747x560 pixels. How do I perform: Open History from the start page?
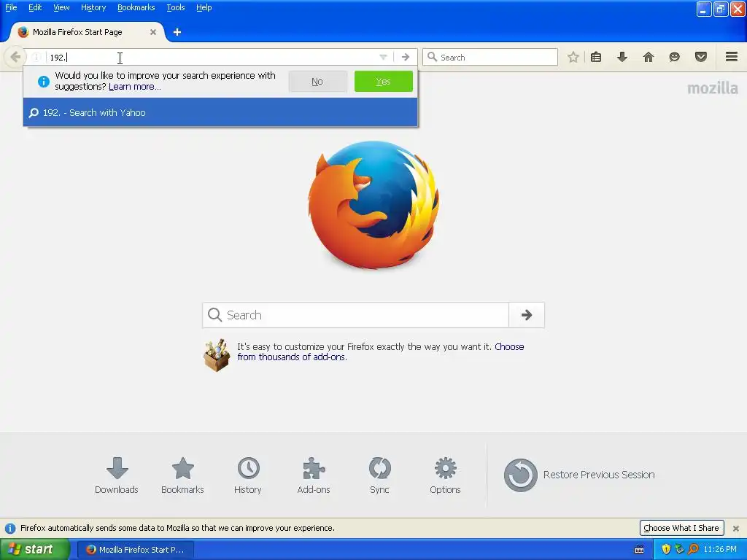click(248, 475)
